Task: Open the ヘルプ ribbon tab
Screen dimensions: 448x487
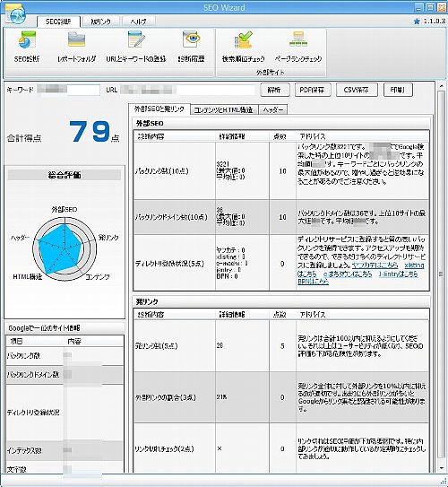Action: tap(138, 22)
